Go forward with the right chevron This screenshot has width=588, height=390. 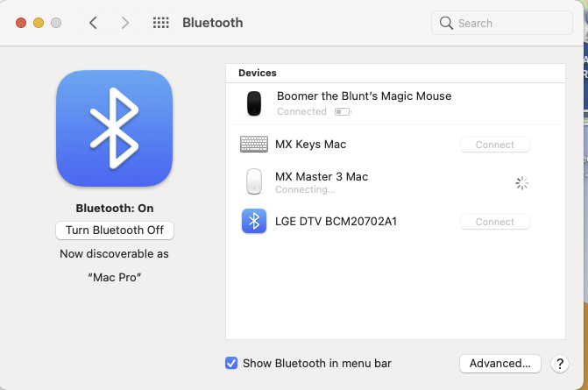click(125, 23)
